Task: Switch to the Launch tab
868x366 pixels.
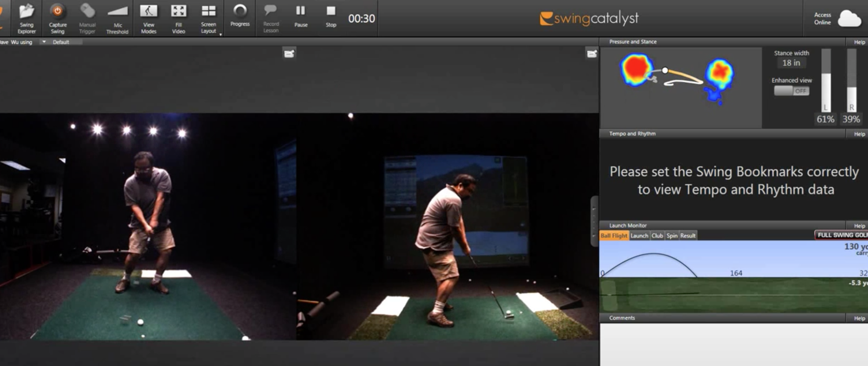Action: tap(639, 236)
